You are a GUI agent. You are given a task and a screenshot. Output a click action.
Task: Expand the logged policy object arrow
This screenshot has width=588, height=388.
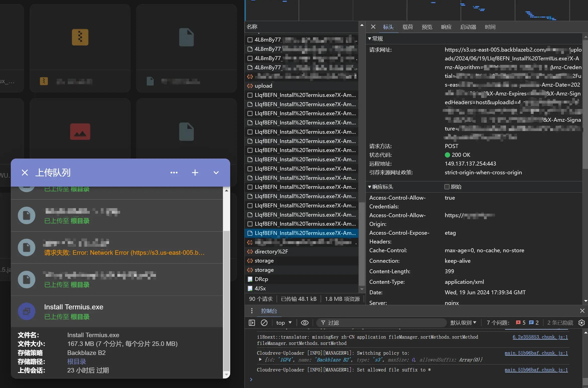(260, 360)
